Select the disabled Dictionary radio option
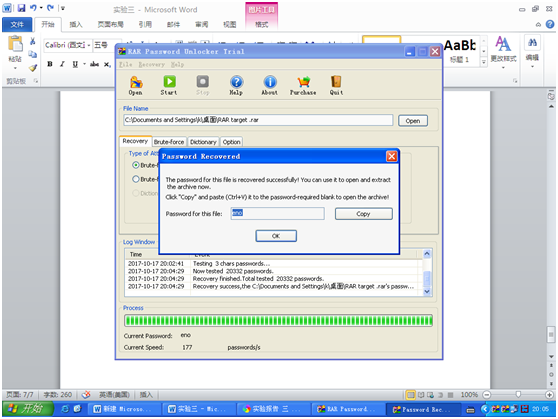The image size is (558, 419). coord(136,193)
